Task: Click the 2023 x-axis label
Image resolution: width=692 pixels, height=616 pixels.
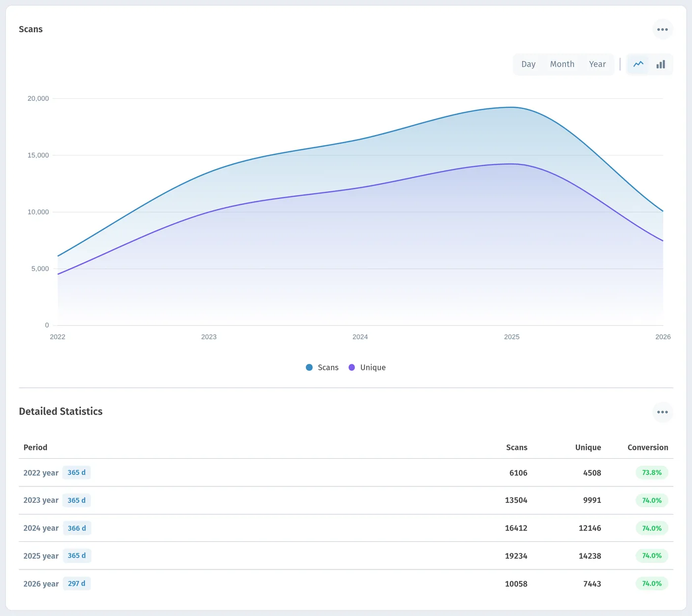Action: (209, 337)
